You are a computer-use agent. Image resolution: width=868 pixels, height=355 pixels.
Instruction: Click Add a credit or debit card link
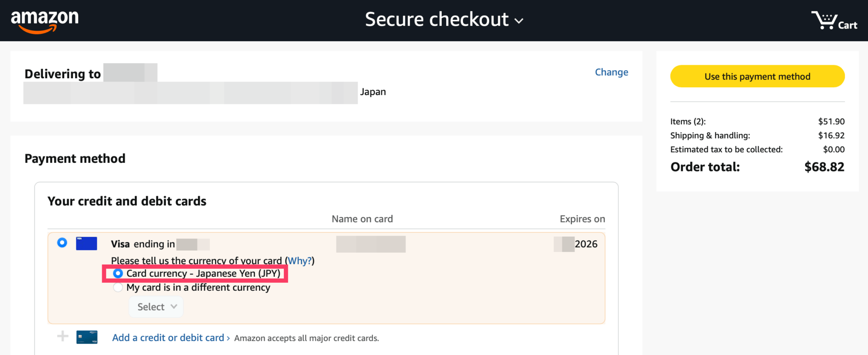[x=168, y=338]
